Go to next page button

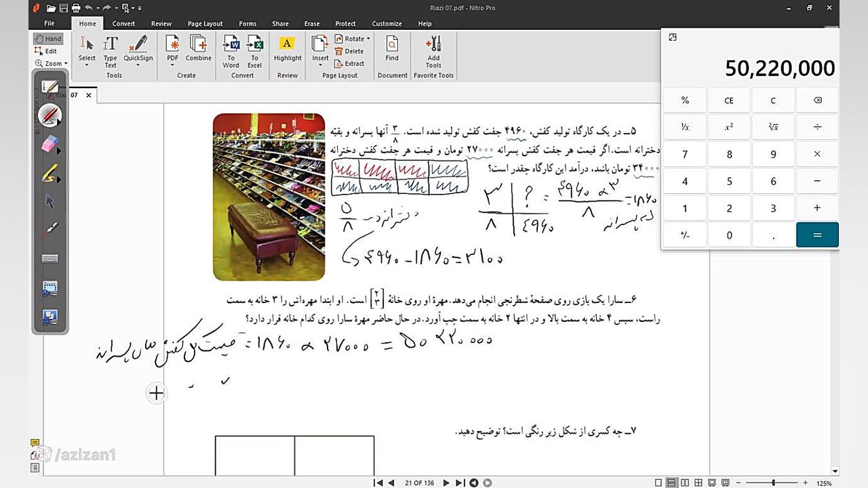point(446,483)
